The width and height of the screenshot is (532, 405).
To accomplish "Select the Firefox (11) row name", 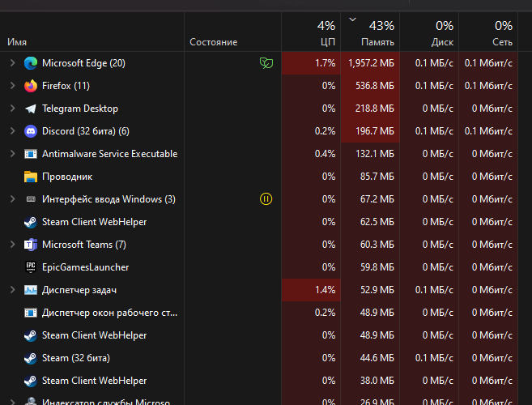I will tap(66, 86).
